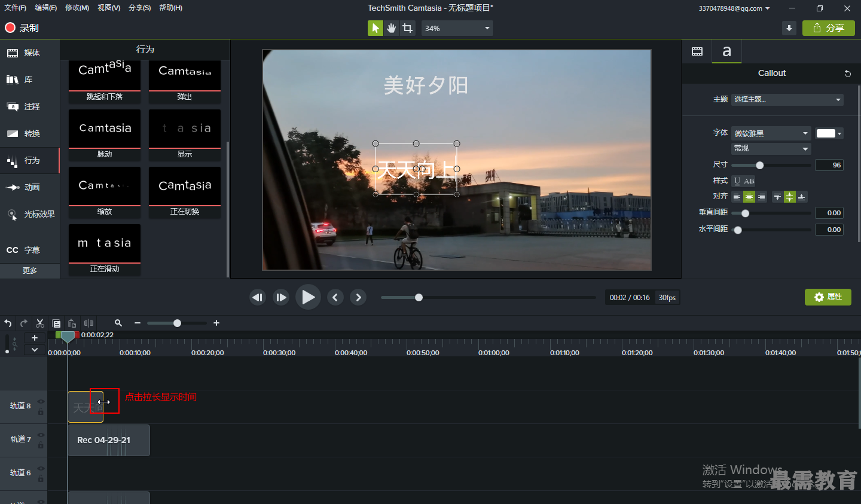Play the video preview

coord(308,297)
